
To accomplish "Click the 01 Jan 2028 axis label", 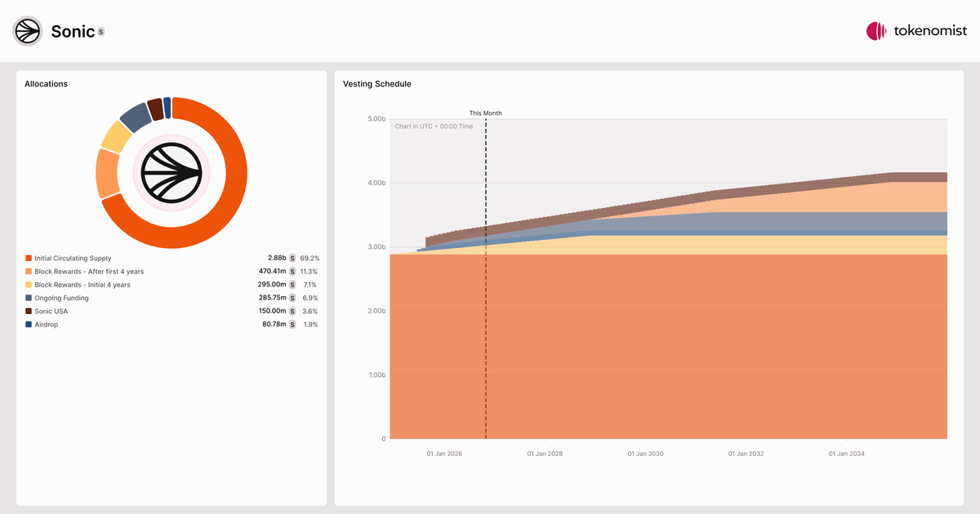I will pyautogui.click(x=545, y=454).
